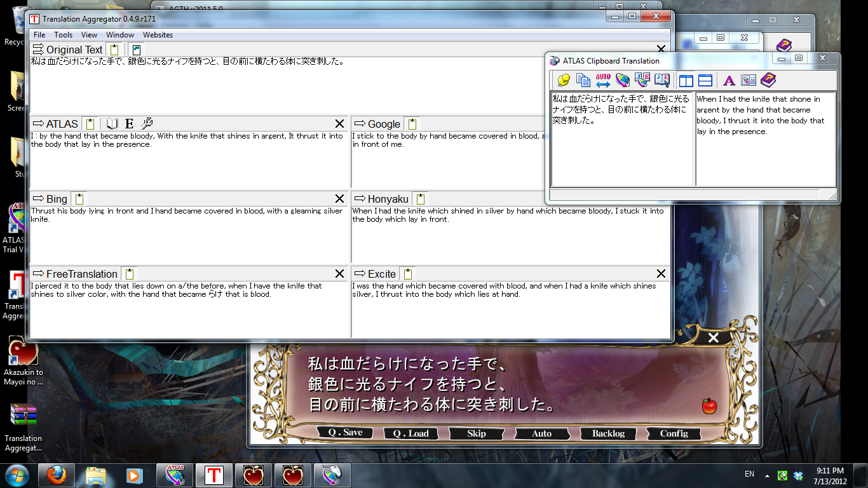Click the Excite panel translate arrow

tap(360, 273)
